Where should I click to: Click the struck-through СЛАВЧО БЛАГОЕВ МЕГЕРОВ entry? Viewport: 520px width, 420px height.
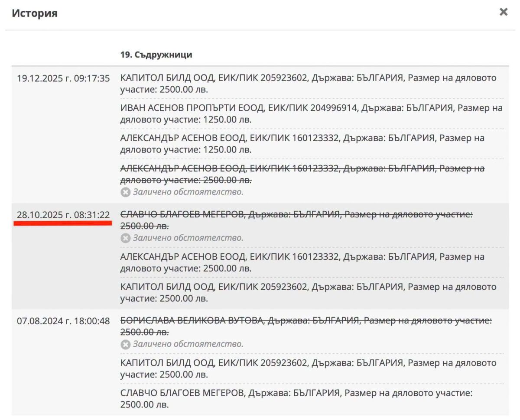297,220
